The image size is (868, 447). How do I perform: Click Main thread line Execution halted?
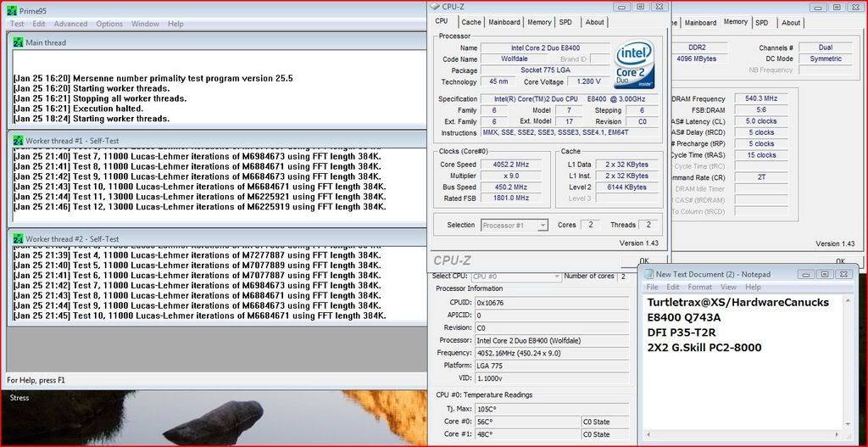78,109
